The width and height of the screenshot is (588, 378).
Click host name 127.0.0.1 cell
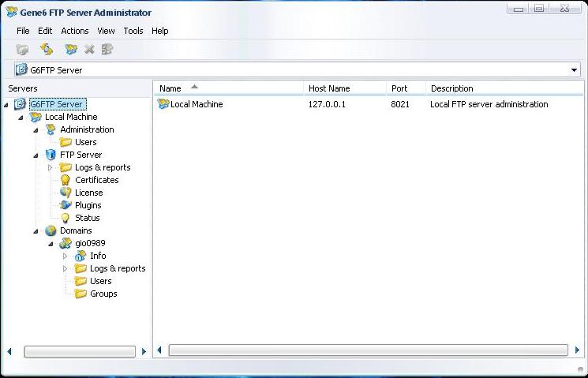coord(327,104)
